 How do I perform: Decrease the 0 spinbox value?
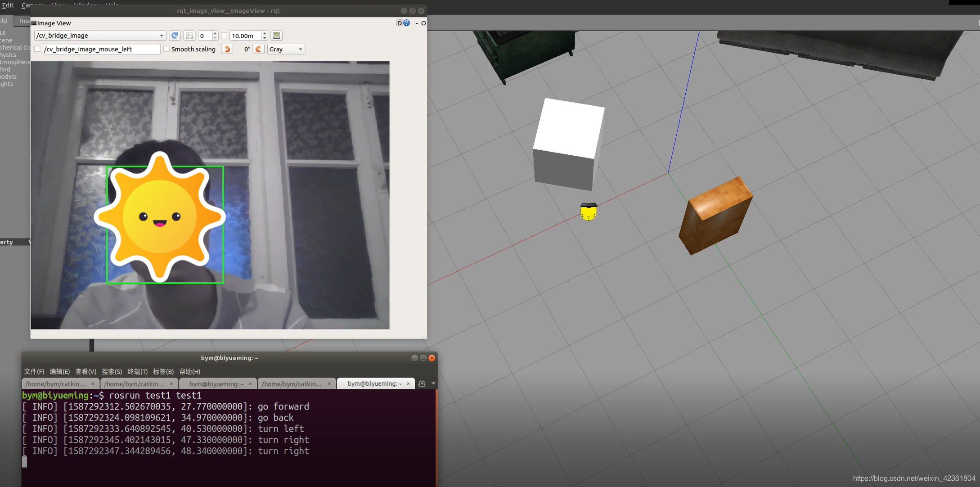[215, 38]
